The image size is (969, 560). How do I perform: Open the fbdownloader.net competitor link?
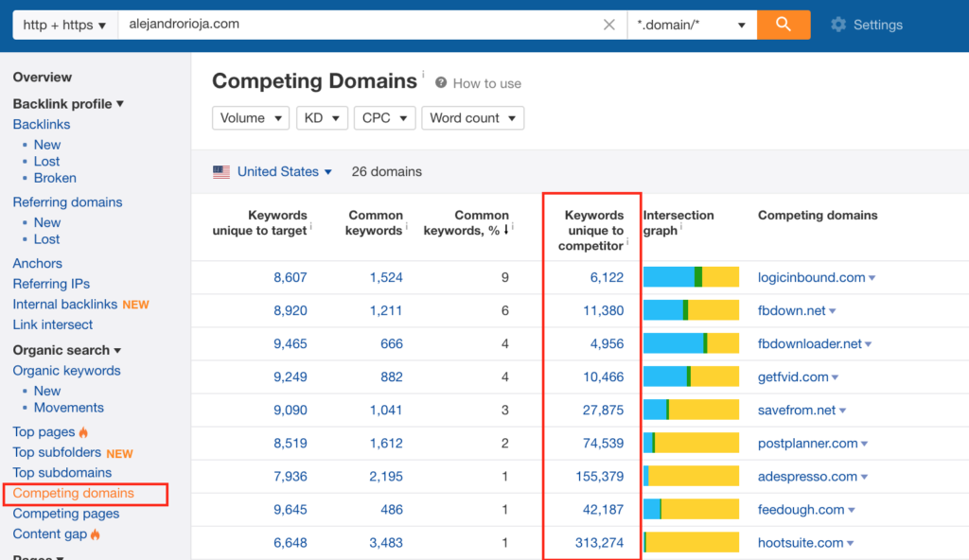[810, 343]
